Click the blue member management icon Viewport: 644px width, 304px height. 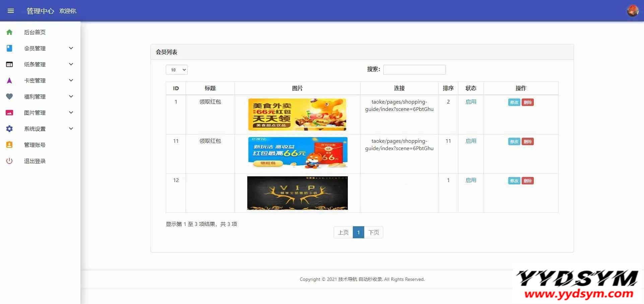click(9, 48)
